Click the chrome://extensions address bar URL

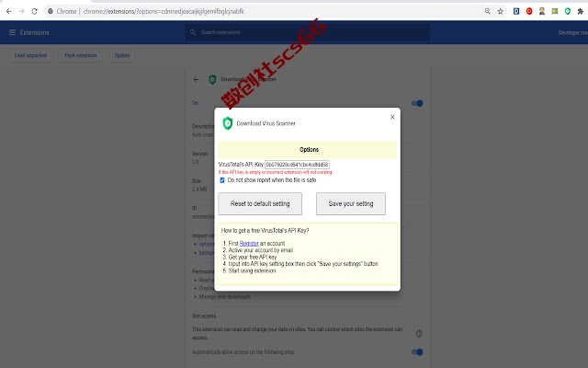point(164,11)
